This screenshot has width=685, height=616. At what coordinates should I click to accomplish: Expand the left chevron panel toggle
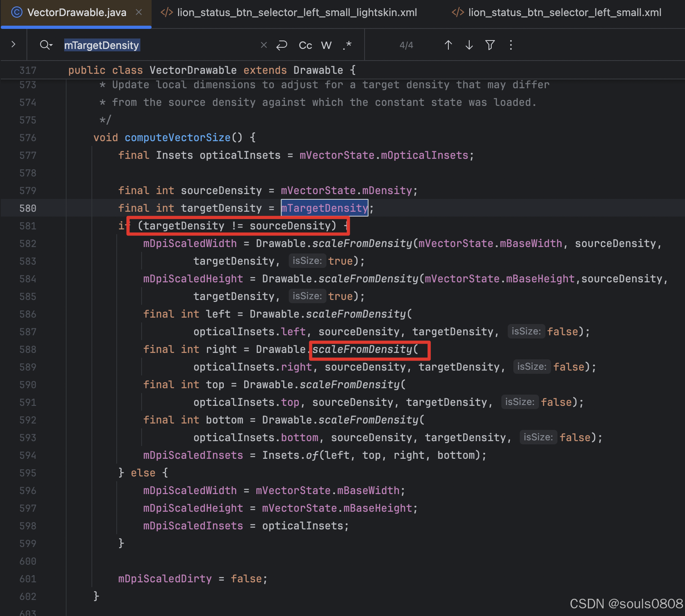pyautogui.click(x=13, y=45)
